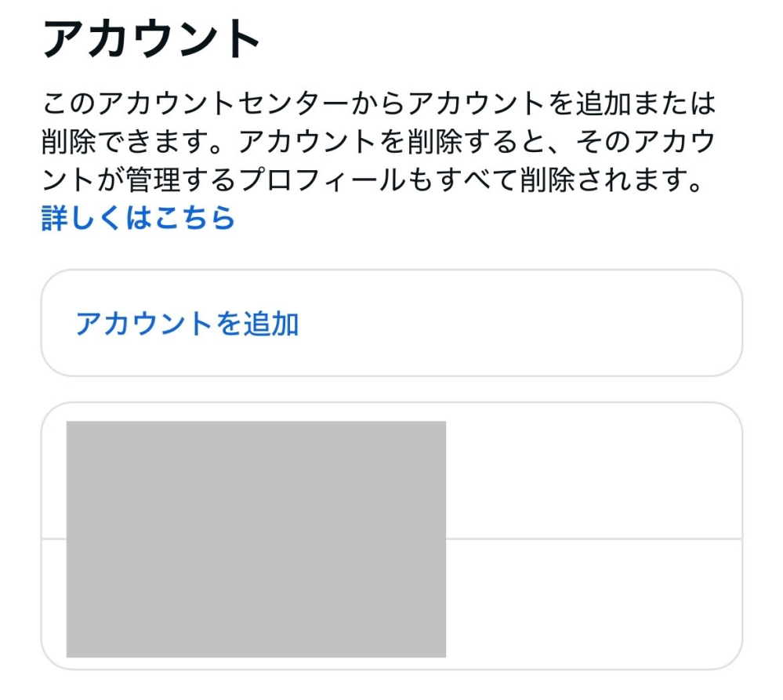
Task: Click the upper half of the gray block
Action: click(x=256, y=478)
